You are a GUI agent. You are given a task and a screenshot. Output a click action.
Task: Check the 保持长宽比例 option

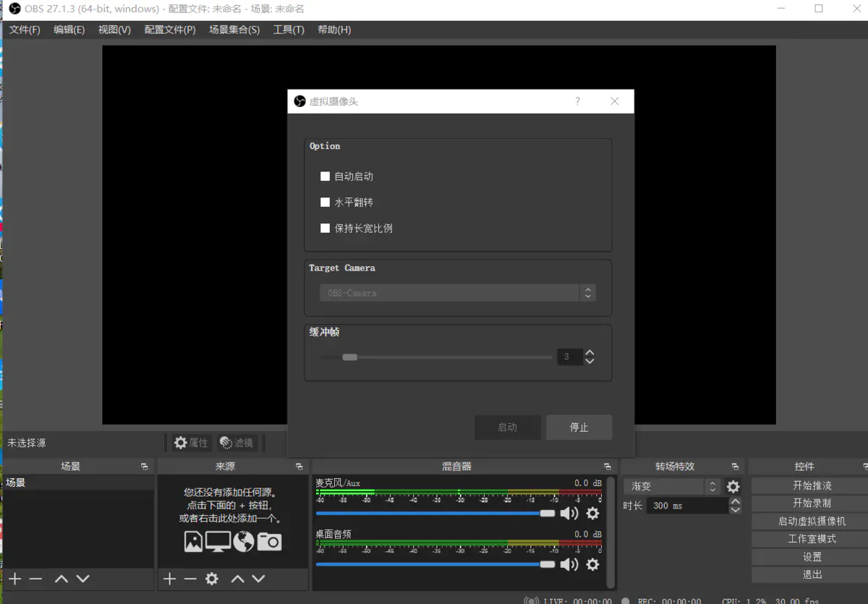325,228
